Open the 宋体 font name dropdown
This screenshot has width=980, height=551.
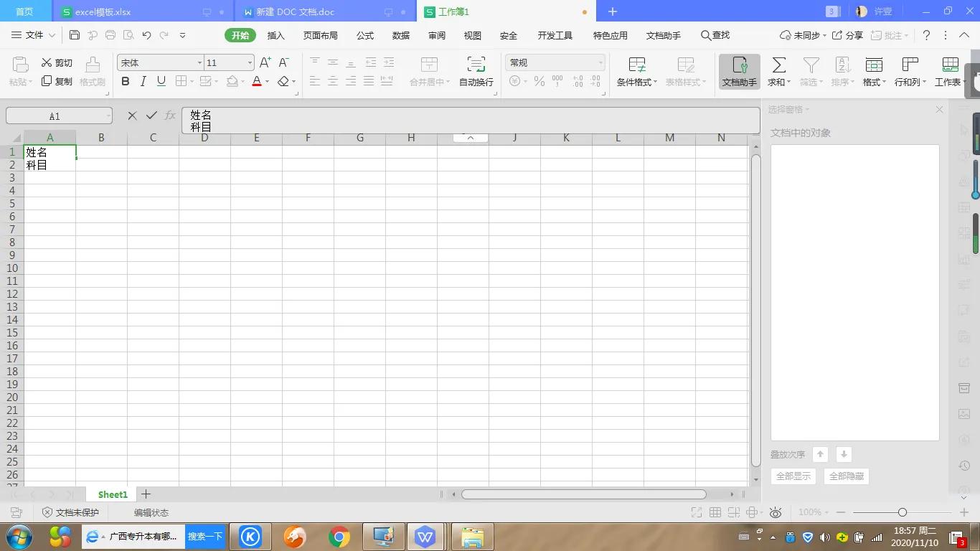[199, 63]
